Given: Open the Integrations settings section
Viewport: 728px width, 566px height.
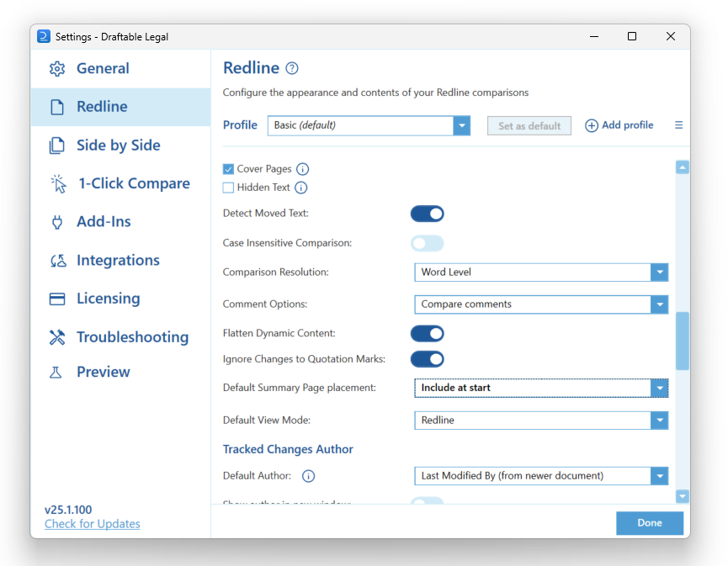Looking at the screenshot, I should tap(120, 261).
